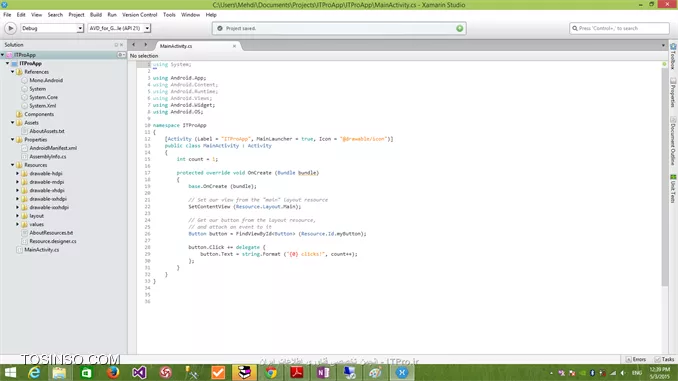Open the AVD device target dropdown
678x381 pixels.
tap(119, 28)
